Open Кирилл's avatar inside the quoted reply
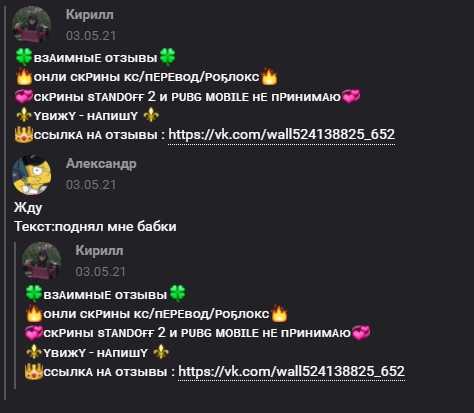474x413 pixels. [41, 261]
